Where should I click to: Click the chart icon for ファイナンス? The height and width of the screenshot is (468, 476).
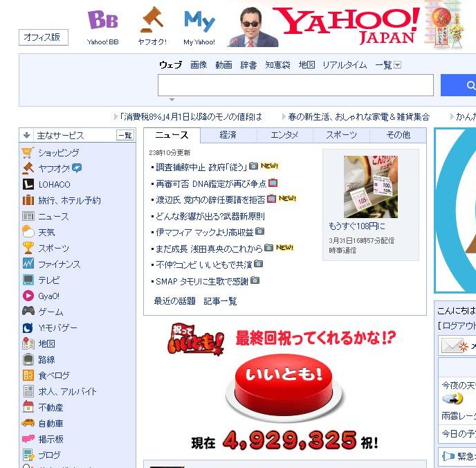pos(28,264)
